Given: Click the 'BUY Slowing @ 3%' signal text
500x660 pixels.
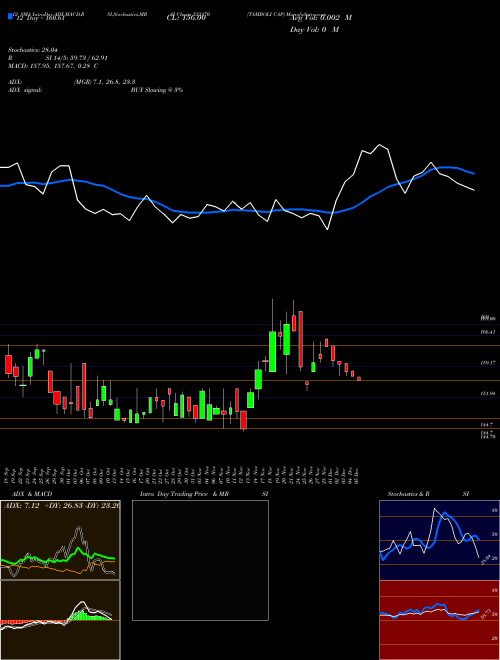Looking at the screenshot, I should 157,90.
